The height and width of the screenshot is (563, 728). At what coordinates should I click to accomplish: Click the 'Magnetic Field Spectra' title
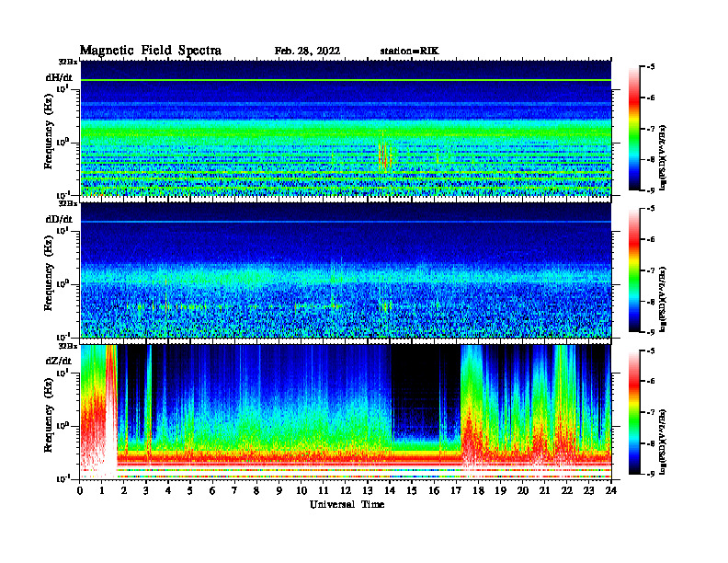coord(151,51)
